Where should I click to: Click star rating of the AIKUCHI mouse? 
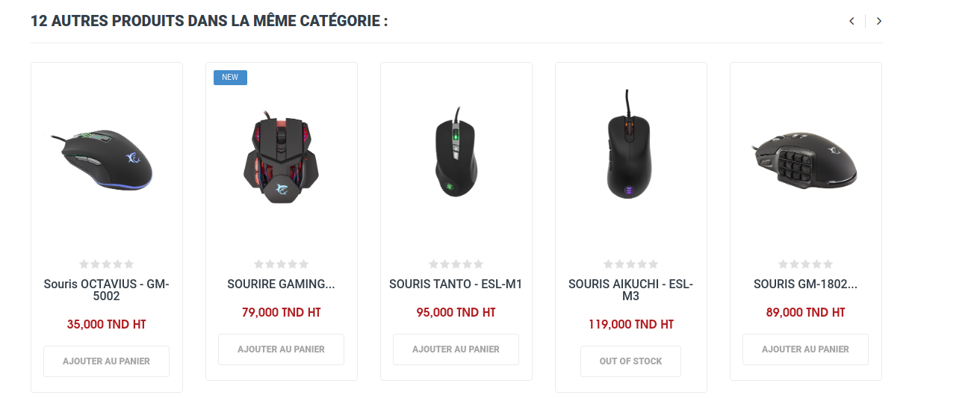pos(631,264)
